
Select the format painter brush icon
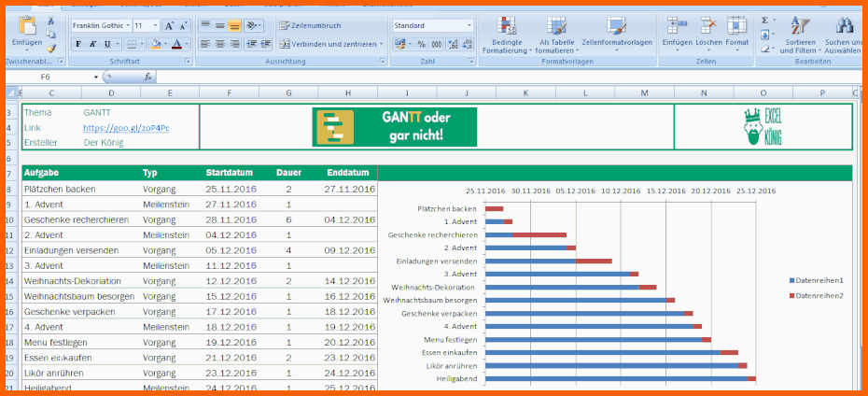click(50, 48)
